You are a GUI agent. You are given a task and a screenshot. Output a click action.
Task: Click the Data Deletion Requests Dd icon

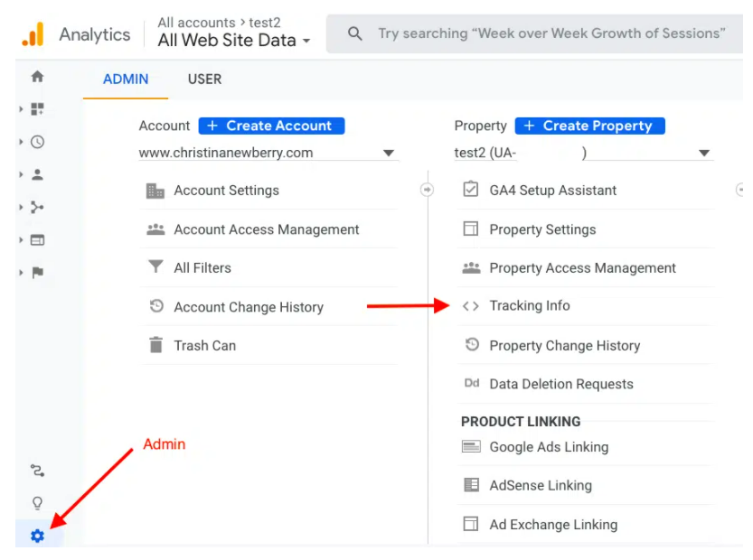[472, 383]
